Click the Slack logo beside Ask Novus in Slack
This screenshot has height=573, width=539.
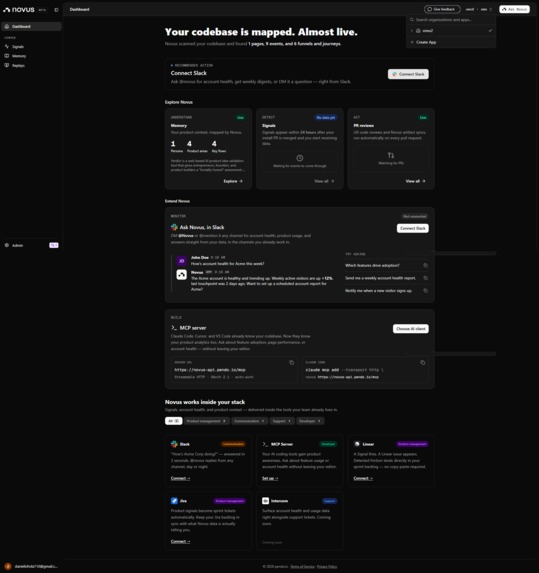pos(174,227)
